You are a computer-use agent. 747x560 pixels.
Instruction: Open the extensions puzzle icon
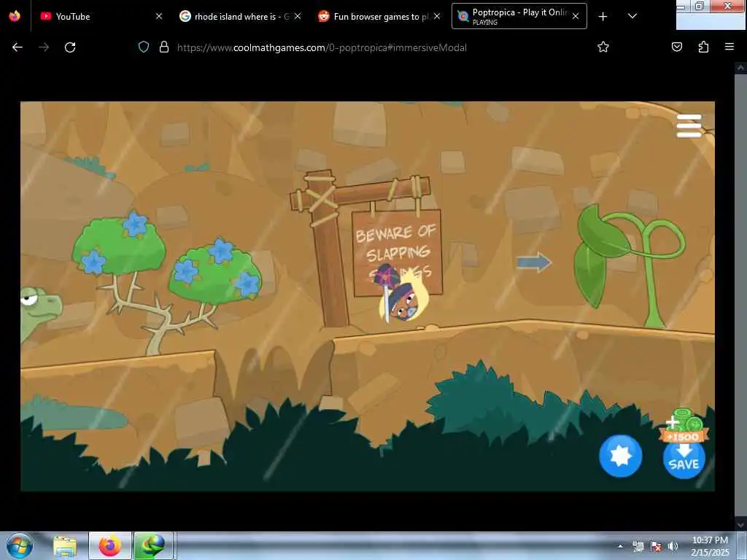click(x=703, y=47)
